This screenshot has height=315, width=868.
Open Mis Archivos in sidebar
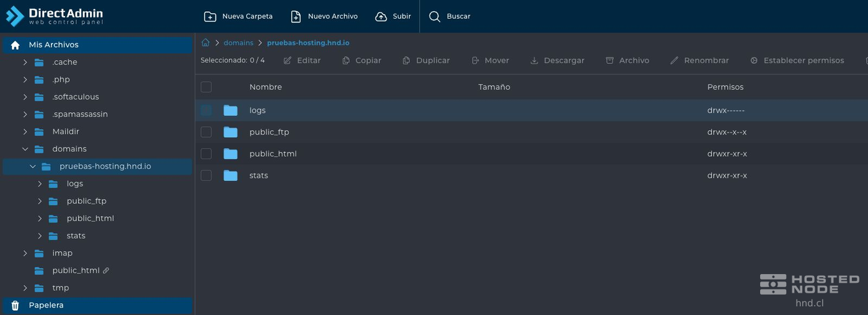point(97,45)
